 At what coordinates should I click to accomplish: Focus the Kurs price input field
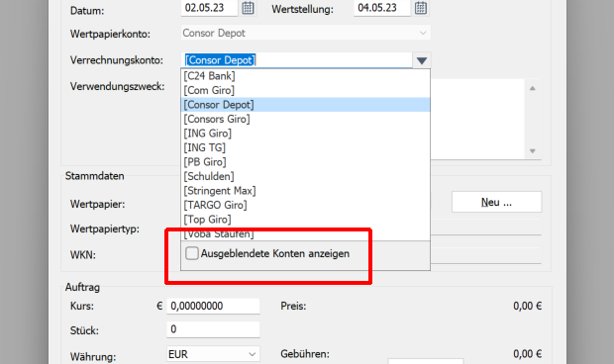pyautogui.click(x=213, y=306)
